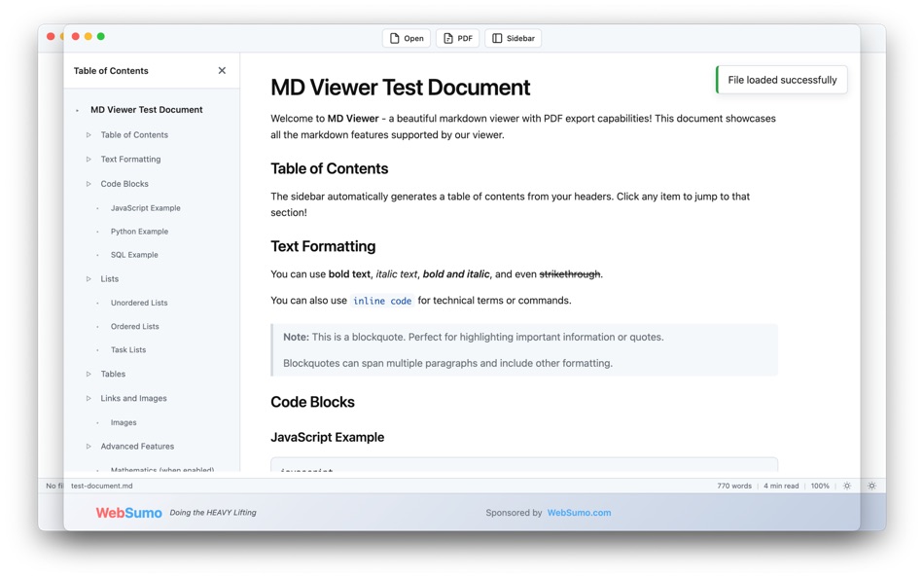Click the sun theme icon in the status bar
This screenshot has width=924, height=578.
coord(845,486)
